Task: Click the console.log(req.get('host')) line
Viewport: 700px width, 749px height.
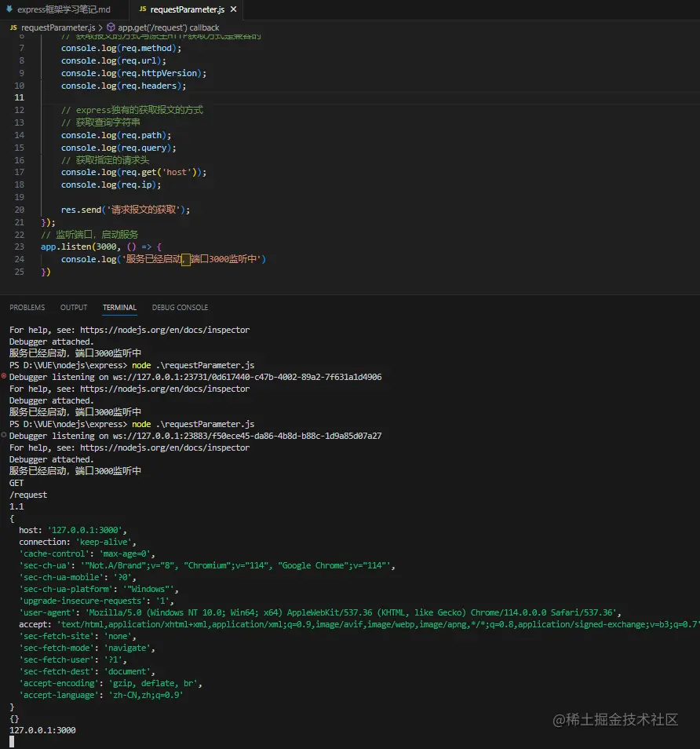Action: click(133, 172)
